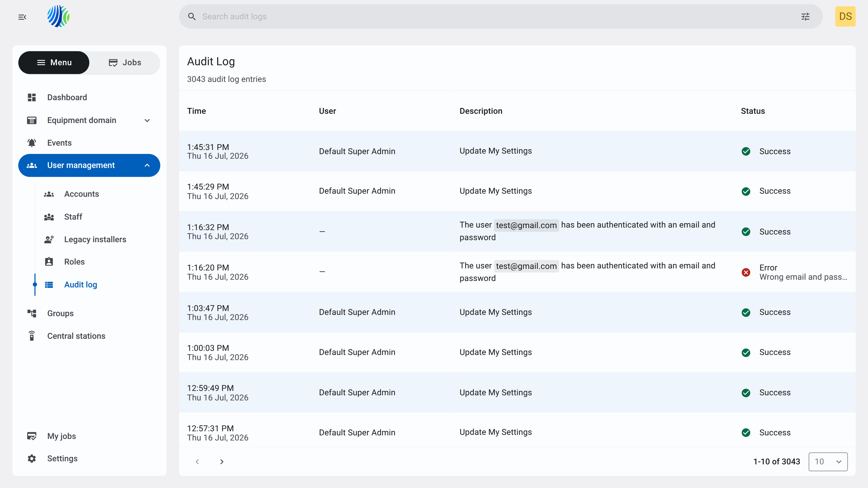The width and height of the screenshot is (868, 488).
Task: Switch to the Menu tab
Action: (x=54, y=63)
